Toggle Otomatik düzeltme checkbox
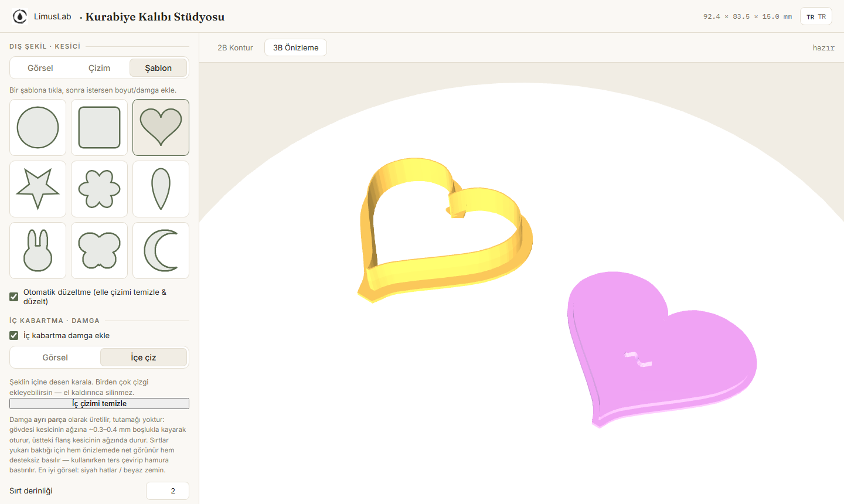Viewport: 844px width, 504px height. (x=14, y=297)
